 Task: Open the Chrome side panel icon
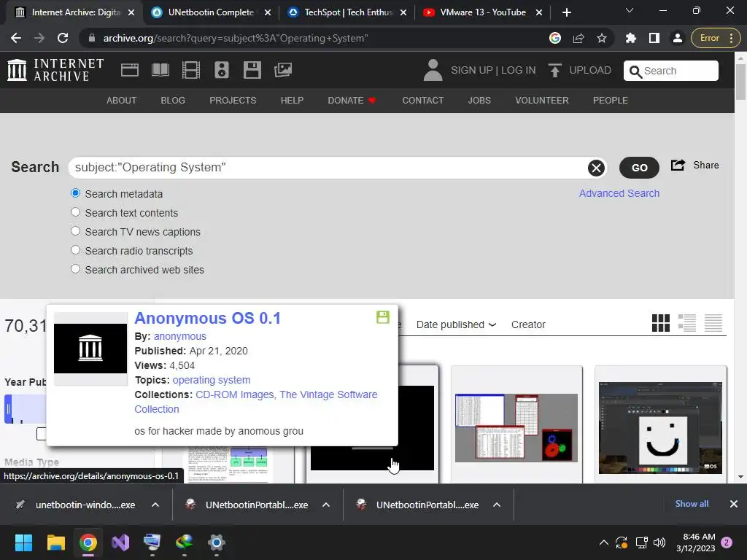[x=654, y=38]
